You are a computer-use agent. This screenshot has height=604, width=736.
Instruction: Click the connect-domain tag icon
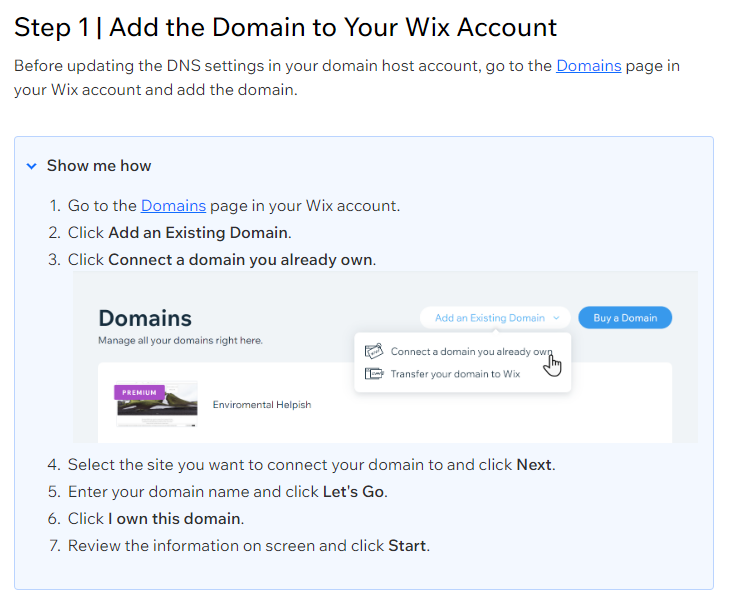click(374, 351)
